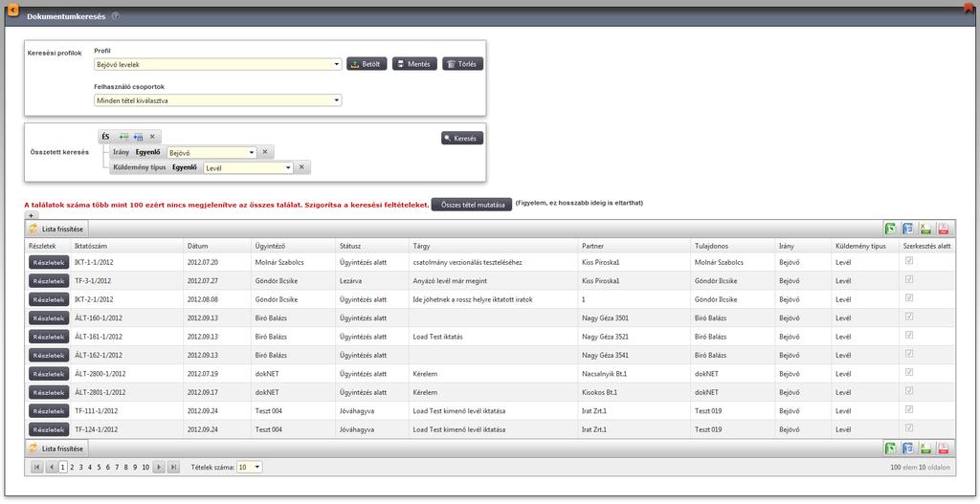The width and height of the screenshot is (980, 504).
Task: Remove the Irány filter condition
Action: coord(264,152)
